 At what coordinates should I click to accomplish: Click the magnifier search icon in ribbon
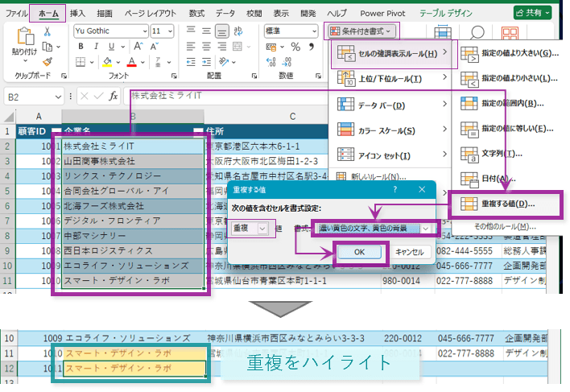click(x=477, y=33)
